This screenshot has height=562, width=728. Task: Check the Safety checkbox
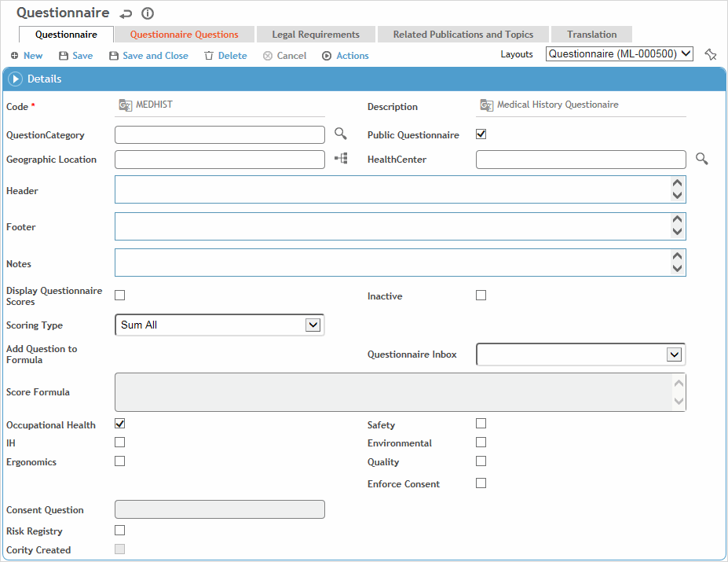click(x=481, y=424)
